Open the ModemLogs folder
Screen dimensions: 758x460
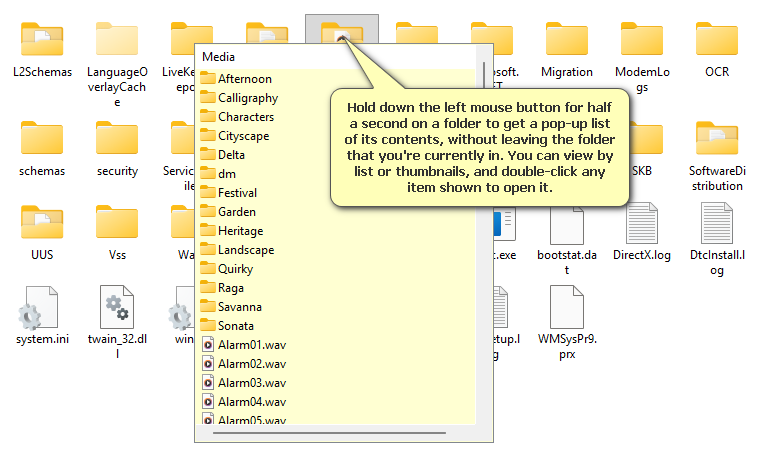(641, 40)
